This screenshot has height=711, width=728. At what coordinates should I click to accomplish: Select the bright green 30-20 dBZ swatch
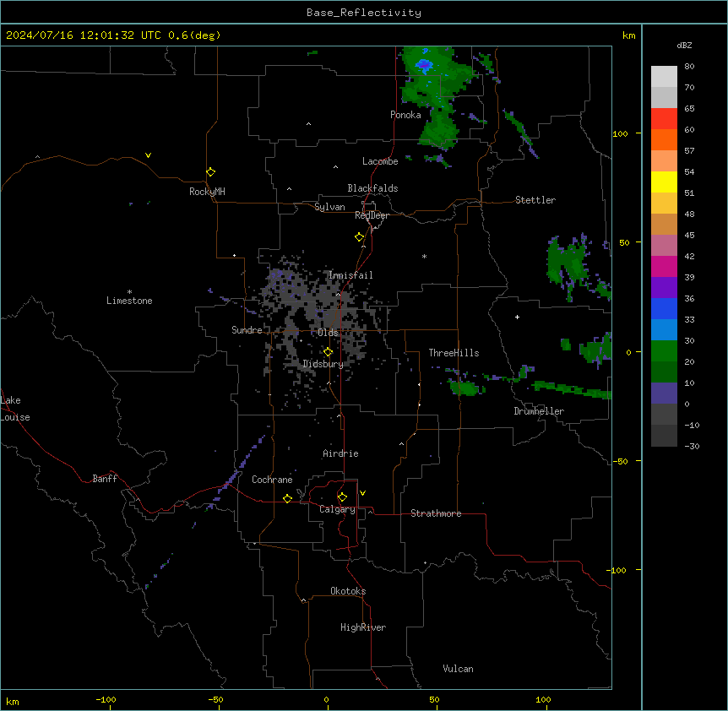click(664, 351)
